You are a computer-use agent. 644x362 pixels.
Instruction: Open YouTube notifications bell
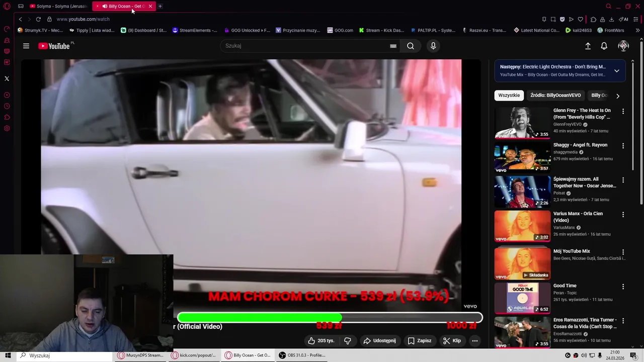coord(604,46)
